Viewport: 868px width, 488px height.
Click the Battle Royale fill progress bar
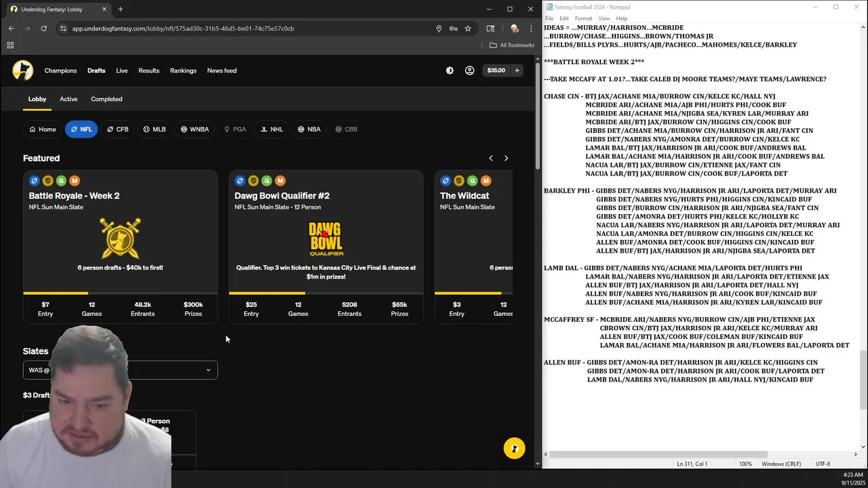coord(120,293)
